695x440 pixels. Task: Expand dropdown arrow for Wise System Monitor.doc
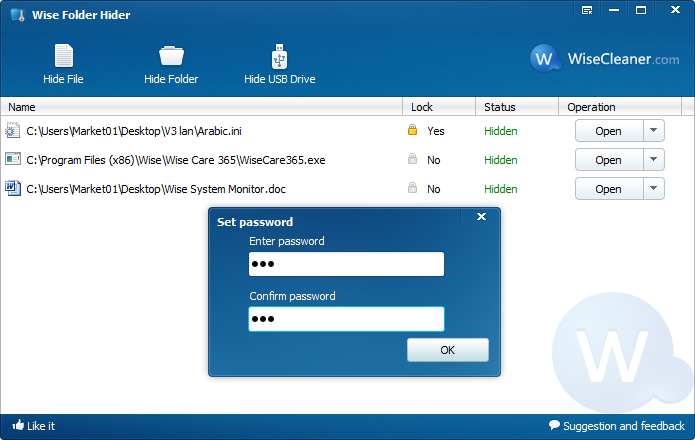click(653, 189)
